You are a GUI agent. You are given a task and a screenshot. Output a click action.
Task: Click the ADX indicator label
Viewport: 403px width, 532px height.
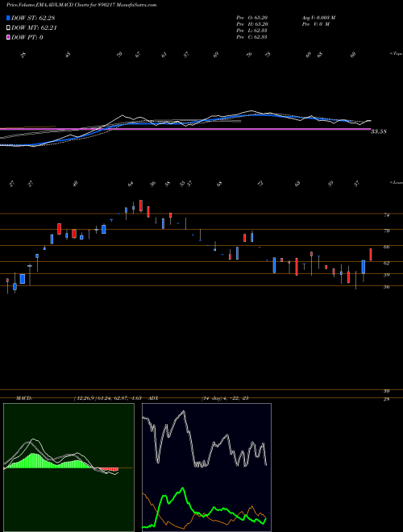tap(154, 398)
